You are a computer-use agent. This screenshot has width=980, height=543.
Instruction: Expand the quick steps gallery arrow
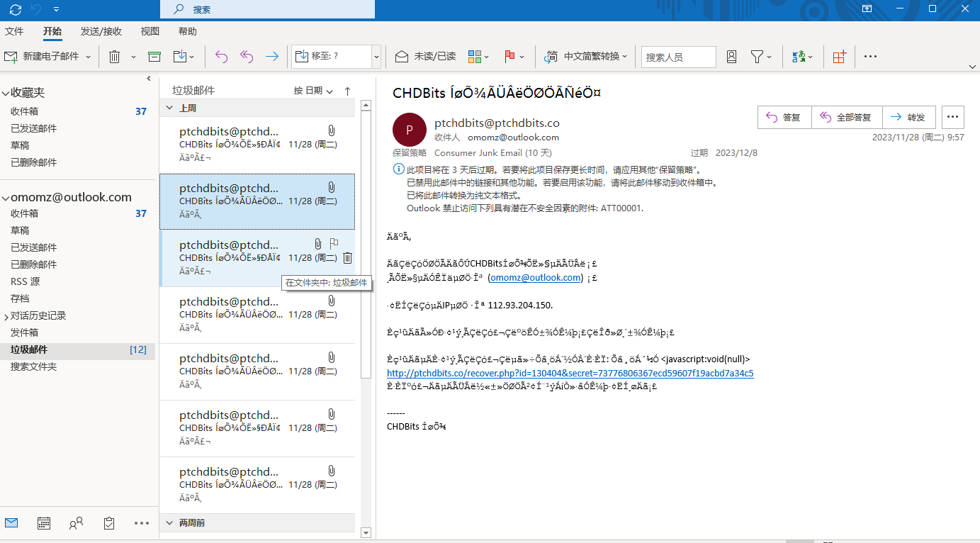(x=376, y=57)
